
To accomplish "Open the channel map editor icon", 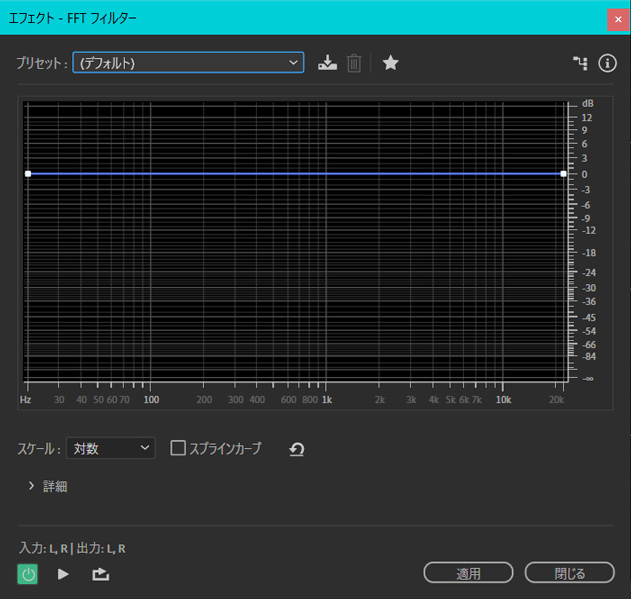I will point(579,63).
